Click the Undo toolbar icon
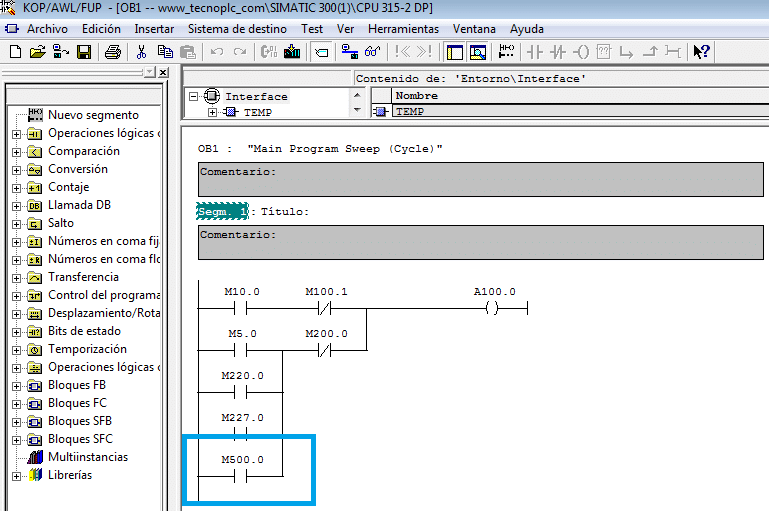769x511 pixels. pos(217,51)
